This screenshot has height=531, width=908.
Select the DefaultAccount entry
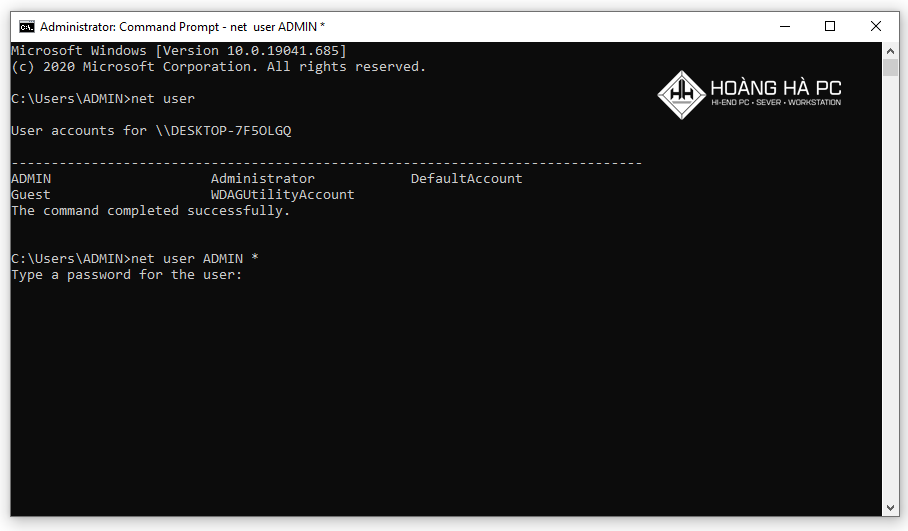coord(467,178)
